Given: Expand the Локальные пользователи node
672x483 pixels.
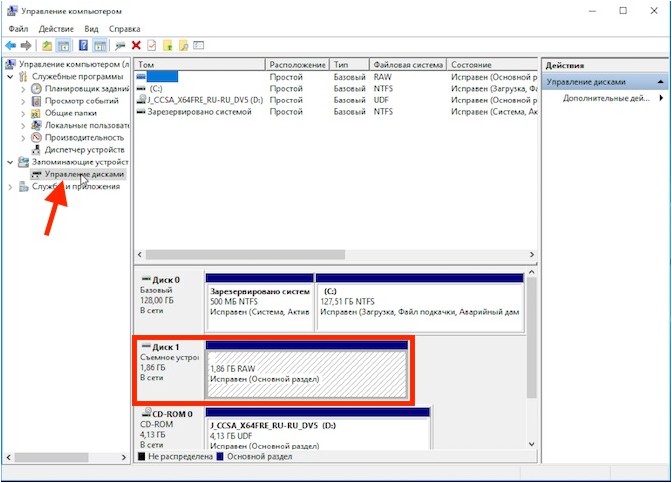Looking at the screenshot, I should tap(23, 126).
